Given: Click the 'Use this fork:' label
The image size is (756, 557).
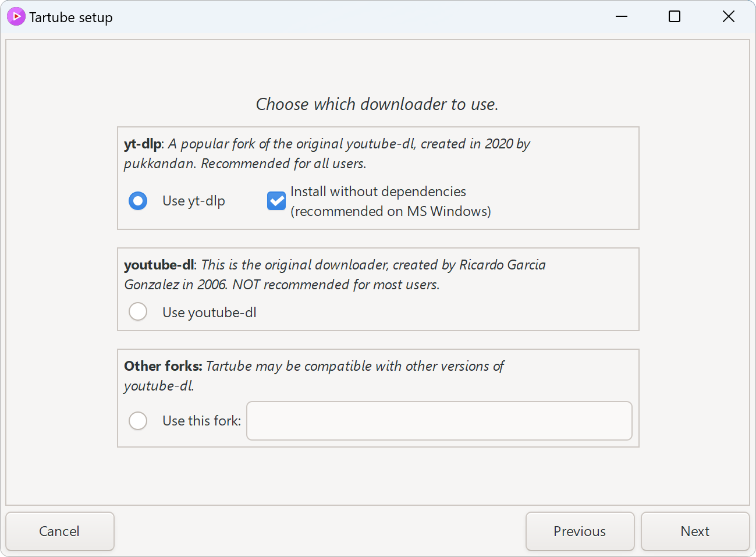Looking at the screenshot, I should click(x=201, y=421).
